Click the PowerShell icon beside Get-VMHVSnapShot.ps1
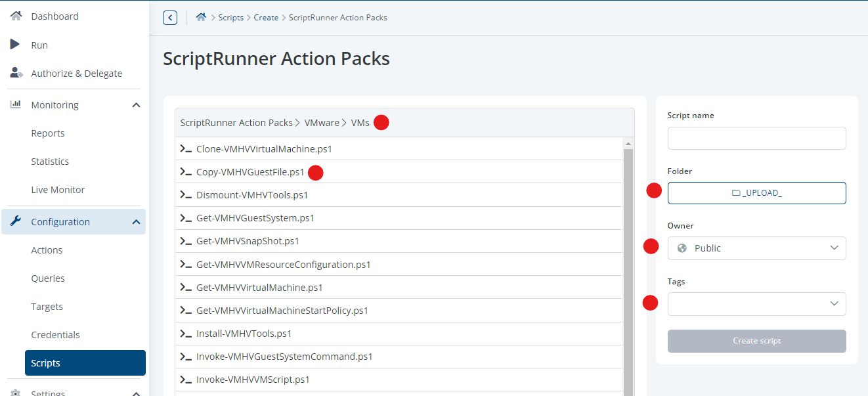 point(186,241)
